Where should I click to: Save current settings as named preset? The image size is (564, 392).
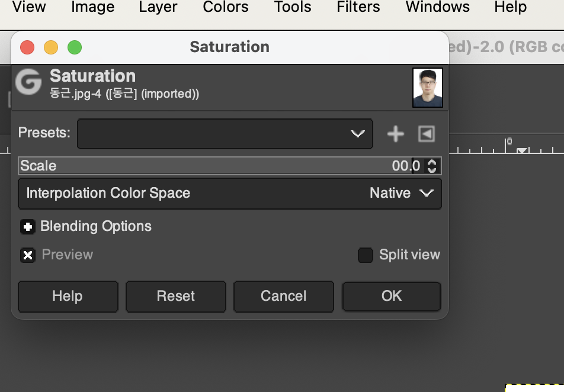tap(395, 134)
